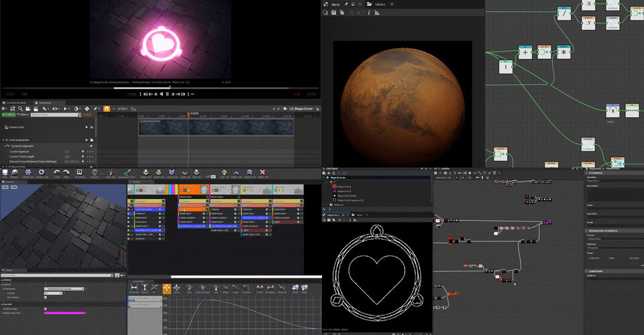This screenshot has width=644, height=335.
Task: Select Pan mode in curve editor
Action: (167, 289)
